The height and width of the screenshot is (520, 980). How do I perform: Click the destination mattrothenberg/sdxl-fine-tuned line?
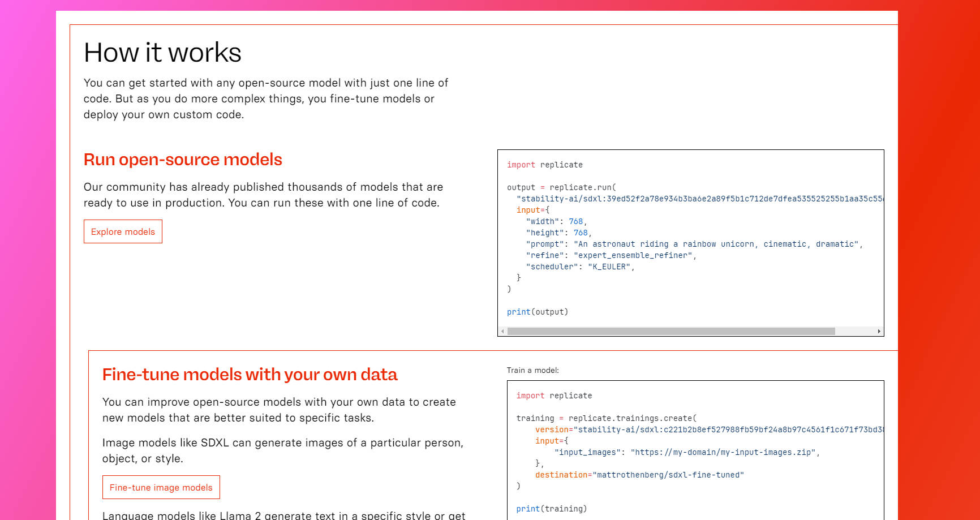coord(639,475)
